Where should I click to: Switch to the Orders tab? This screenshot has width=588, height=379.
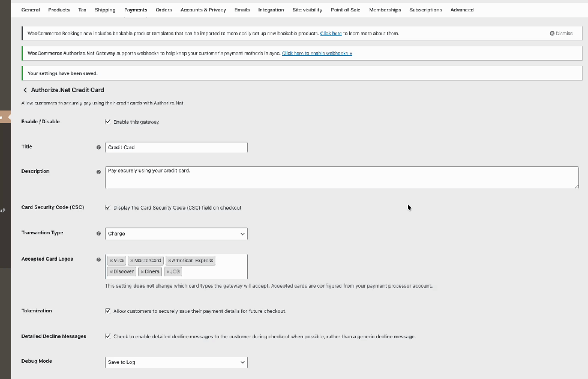[x=164, y=10]
